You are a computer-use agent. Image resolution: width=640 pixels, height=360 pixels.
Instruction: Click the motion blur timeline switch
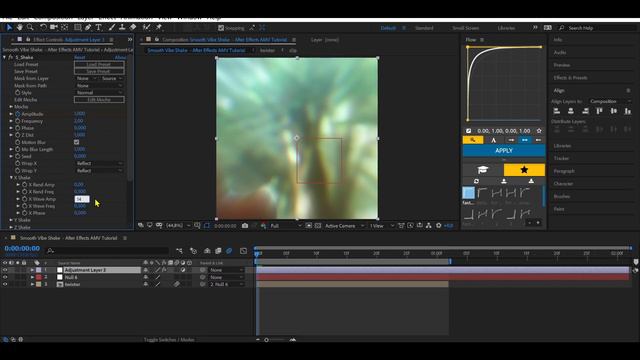point(229,251)
